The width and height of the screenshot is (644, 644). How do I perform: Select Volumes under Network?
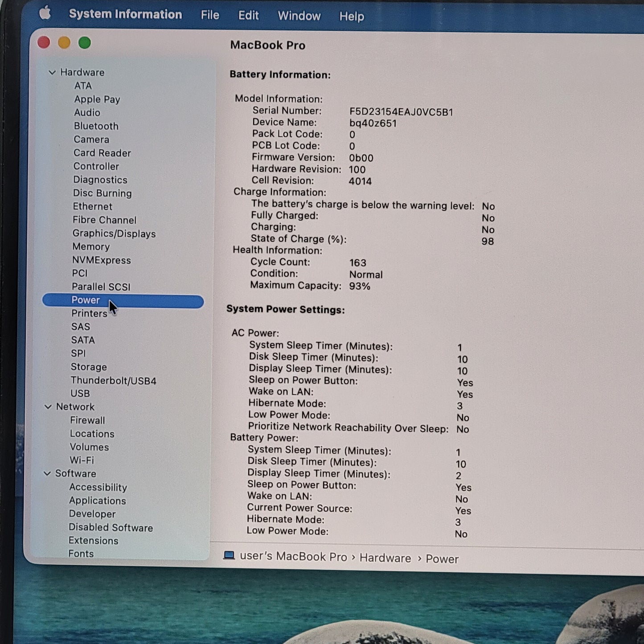(89, 447)
